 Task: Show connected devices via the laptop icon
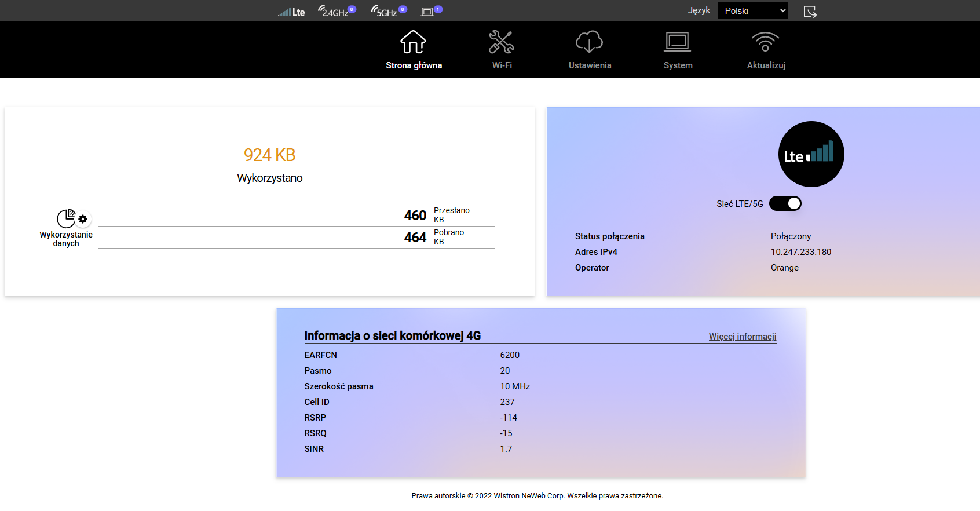pos(431,10)
